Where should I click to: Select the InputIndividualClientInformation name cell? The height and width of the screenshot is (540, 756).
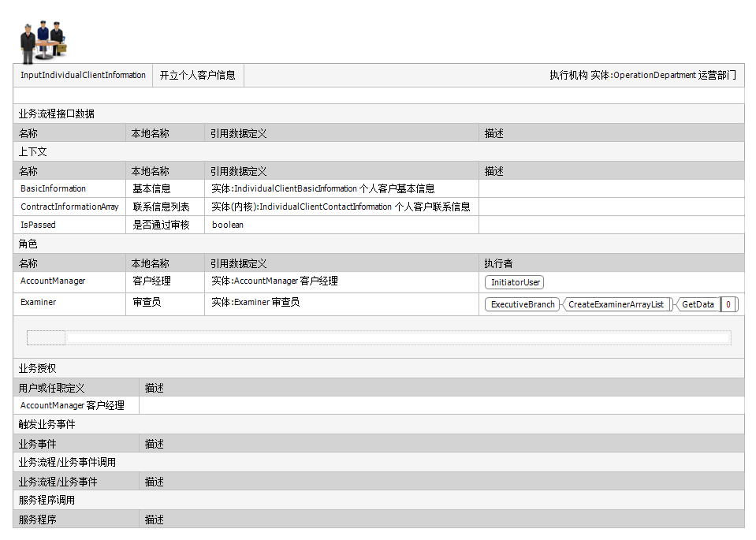tap(83, 75)
